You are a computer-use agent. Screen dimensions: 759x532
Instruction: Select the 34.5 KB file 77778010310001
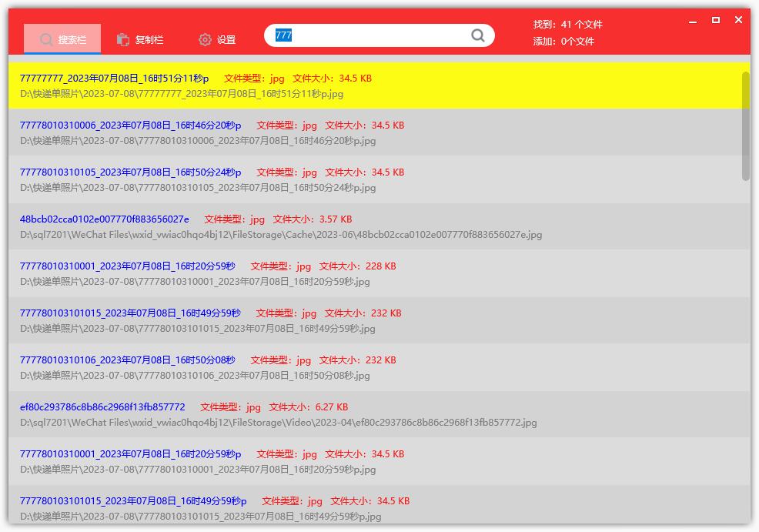375,461
